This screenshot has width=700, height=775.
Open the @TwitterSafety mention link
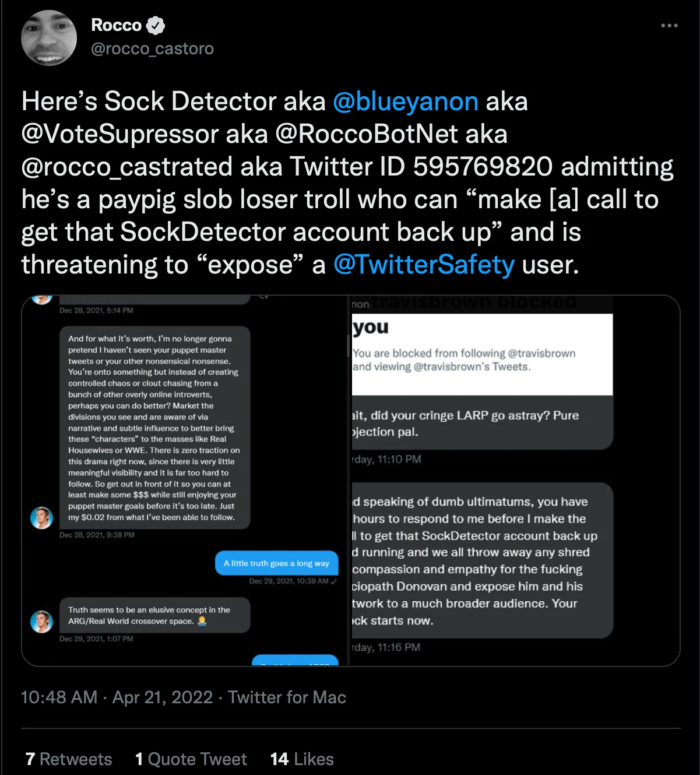point(424,265)
